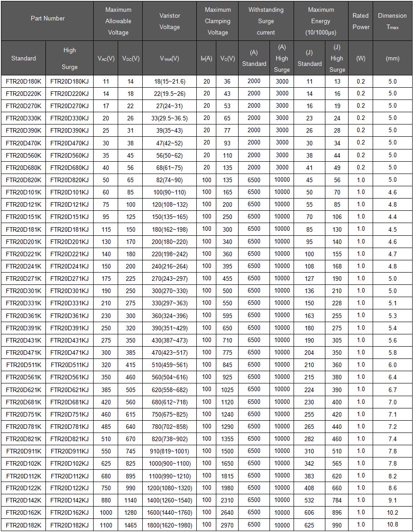Select the Maximum Clamping Voltage header
This screenshot has height=532, width=414.
click(218, 21)
